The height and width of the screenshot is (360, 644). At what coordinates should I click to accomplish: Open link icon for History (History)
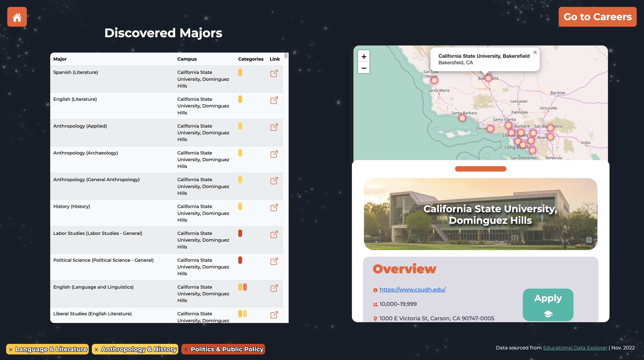[274, 207]
